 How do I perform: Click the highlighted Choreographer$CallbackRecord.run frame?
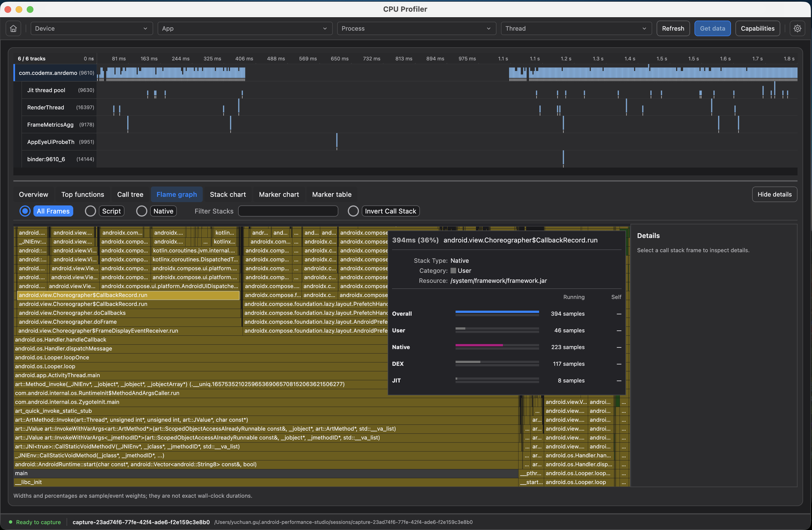128,295
